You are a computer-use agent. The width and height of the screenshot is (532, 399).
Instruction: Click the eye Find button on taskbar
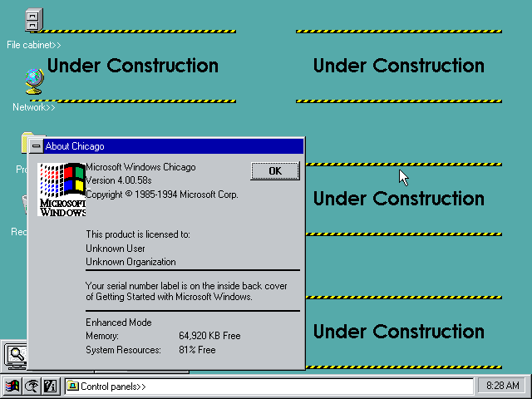[32, 386]
